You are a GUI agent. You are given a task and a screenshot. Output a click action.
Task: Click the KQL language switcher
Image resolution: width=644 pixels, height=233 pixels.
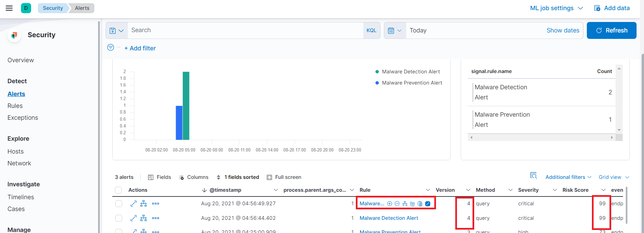[371, 30]
